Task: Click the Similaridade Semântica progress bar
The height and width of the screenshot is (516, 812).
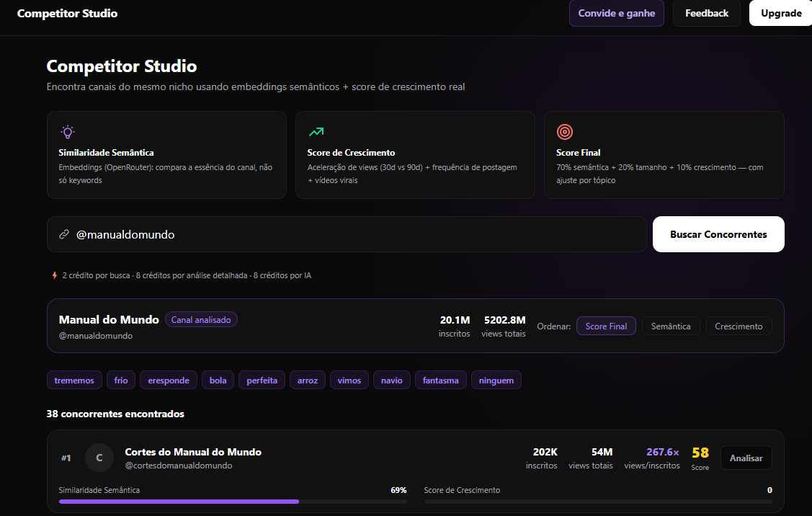Action: 233,501
